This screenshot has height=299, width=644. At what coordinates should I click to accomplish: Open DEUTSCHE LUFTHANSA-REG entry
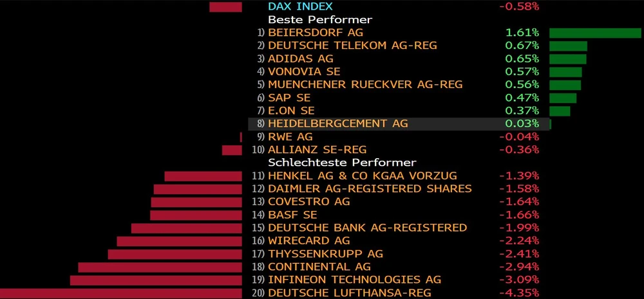point(350,293)
